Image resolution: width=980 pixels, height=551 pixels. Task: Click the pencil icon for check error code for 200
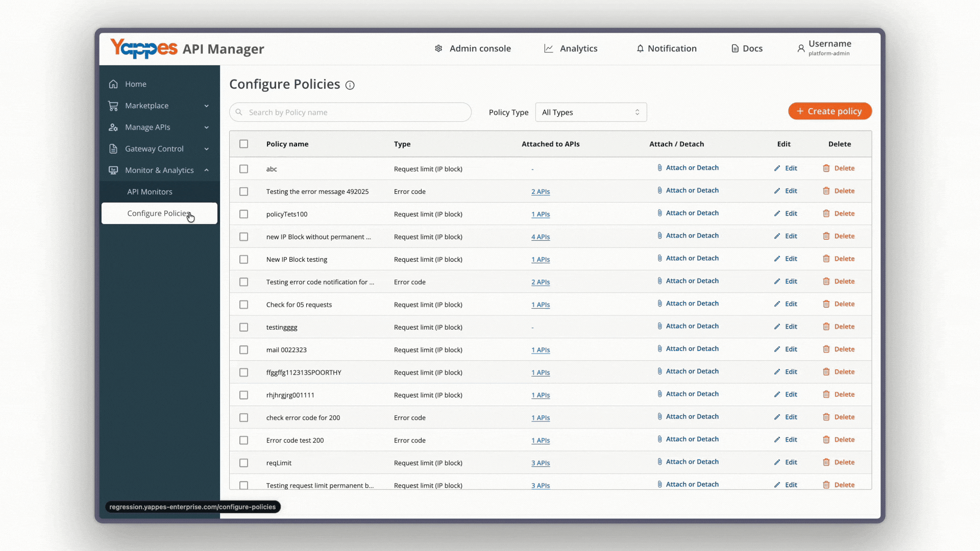click(x=777, y=417)
